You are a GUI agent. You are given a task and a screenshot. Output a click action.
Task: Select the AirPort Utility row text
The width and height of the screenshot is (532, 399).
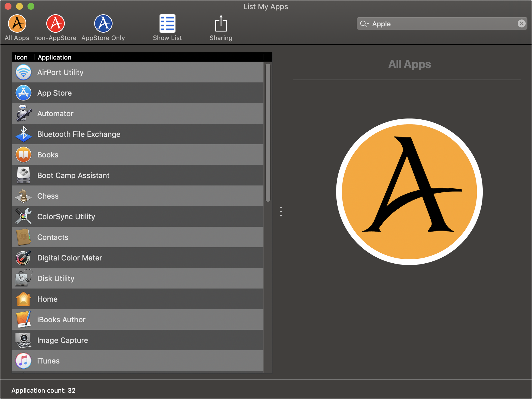point(60,72)
